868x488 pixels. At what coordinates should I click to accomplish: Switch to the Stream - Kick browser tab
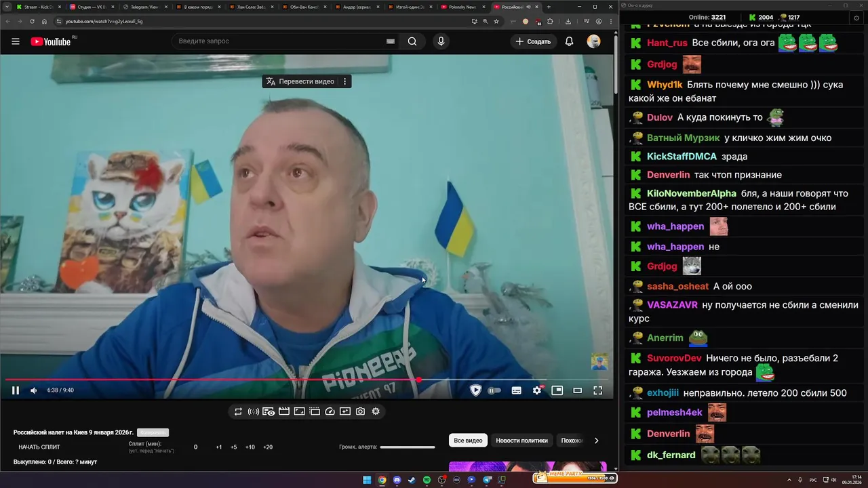coord(39,7)
